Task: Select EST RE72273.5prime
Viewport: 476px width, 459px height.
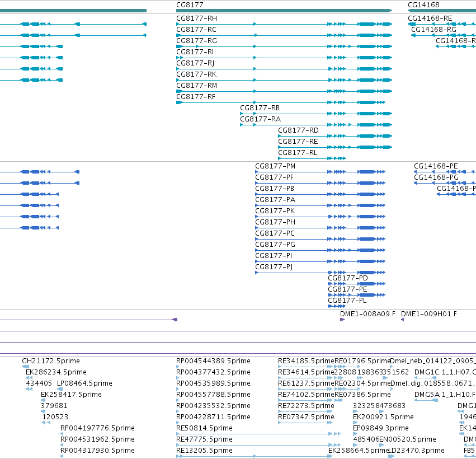Action: [306, 406]
